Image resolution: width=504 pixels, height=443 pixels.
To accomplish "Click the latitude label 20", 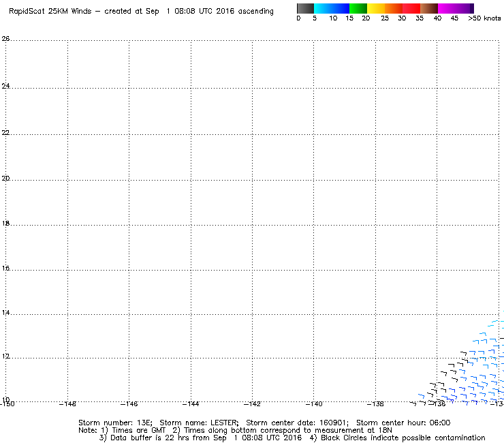I will (x=5, y=179).
